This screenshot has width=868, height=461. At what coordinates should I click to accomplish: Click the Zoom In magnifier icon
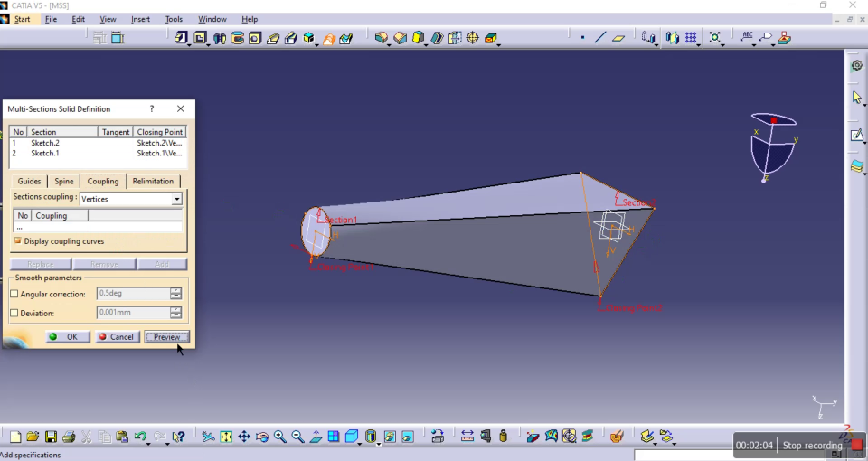(279, 437)
